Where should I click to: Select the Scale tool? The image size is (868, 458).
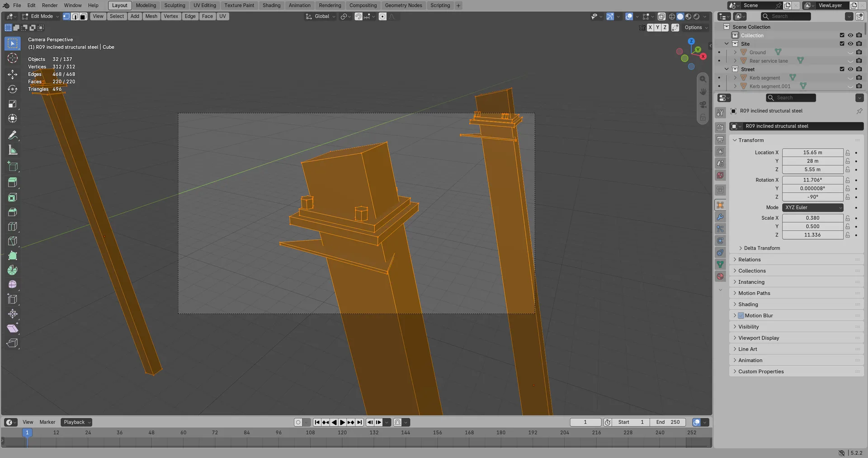pos(13,104)
